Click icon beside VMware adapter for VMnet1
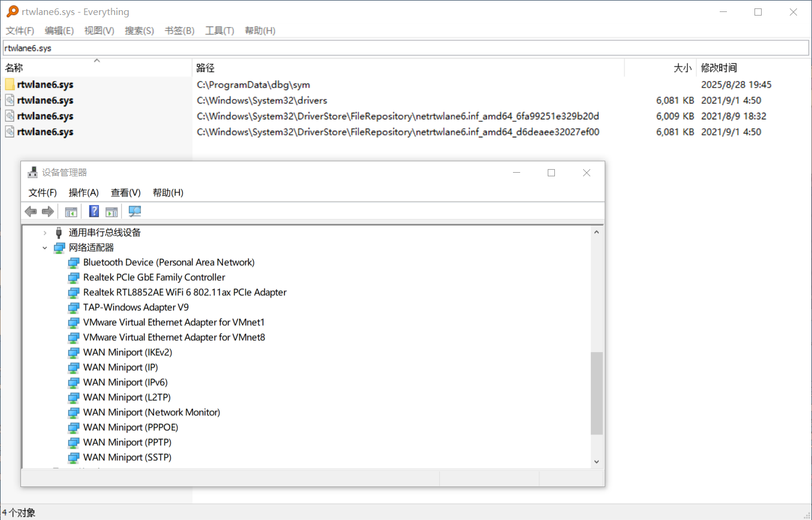 click(x=73, y=322)
